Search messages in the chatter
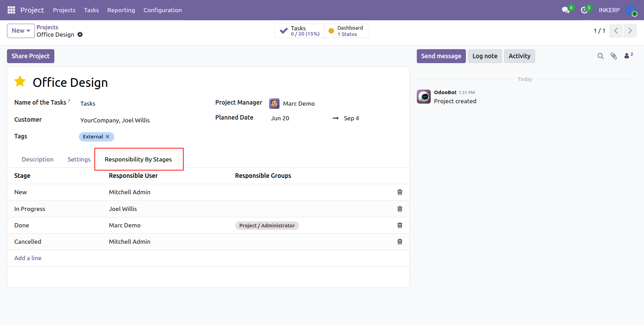This screenshot has height=325, width=644. [x=600, y=56]
